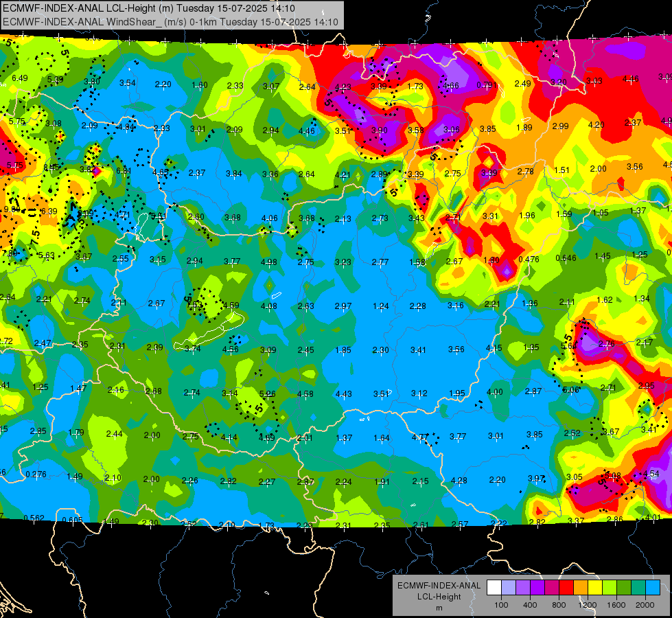Click the LCL-Height label in the legend
Image resolution: width=672 pixels, height=618 pixels.
(439, 597)
